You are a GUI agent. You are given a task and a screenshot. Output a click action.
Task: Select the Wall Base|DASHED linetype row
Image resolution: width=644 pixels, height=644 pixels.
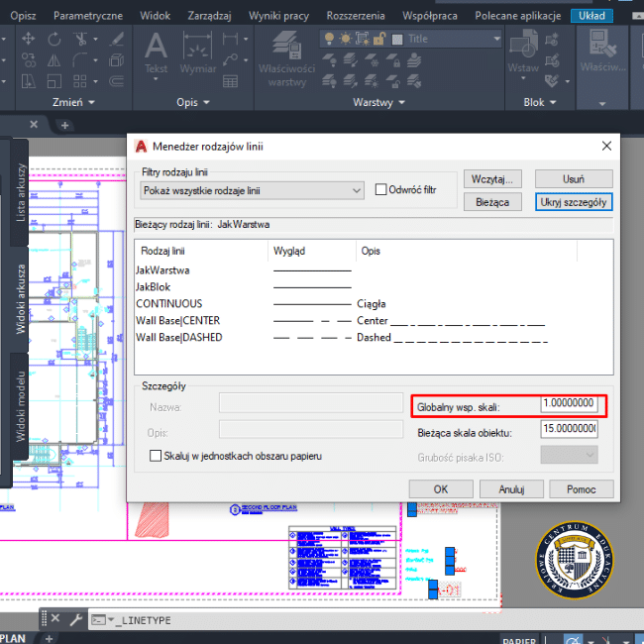342,337
